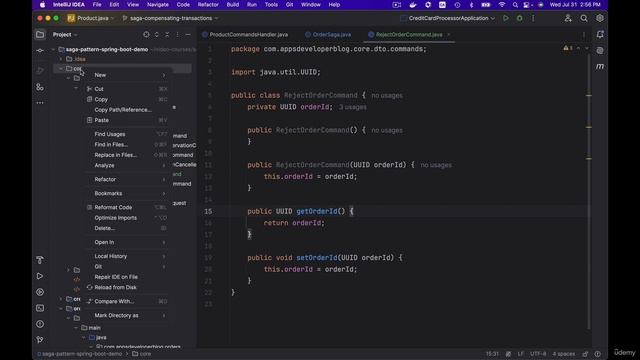Choose Optimize Imports
The width and height of the screenshot is (640, 360).
(x=127, y=218)
